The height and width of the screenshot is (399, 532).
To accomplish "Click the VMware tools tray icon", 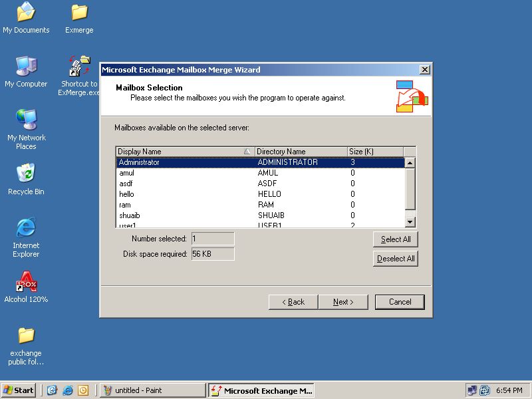I will tap(485, 390).
